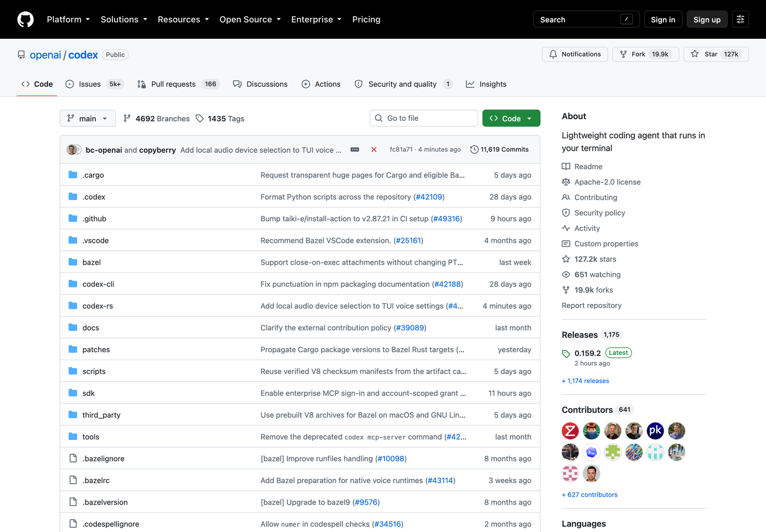Screen dimensions: 766x532
Task: Fork the repository with Fork button
Action: point(646,54)
